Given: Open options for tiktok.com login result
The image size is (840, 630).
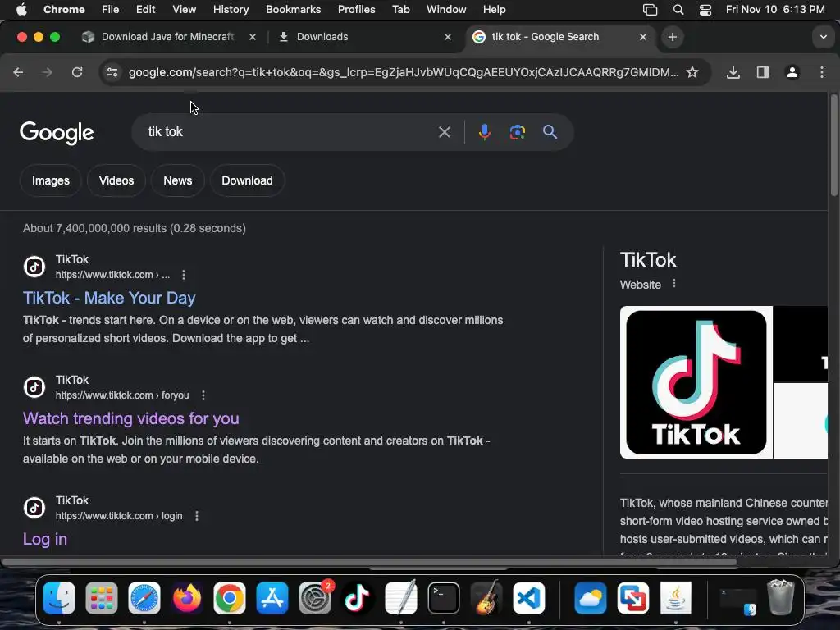Looking at the screenshot, I should [x=197, y=516].
